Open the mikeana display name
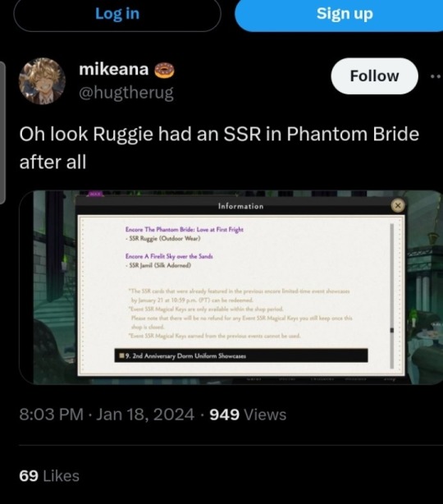The height and width of the screenshot is (504, 443). coord(114,70)
